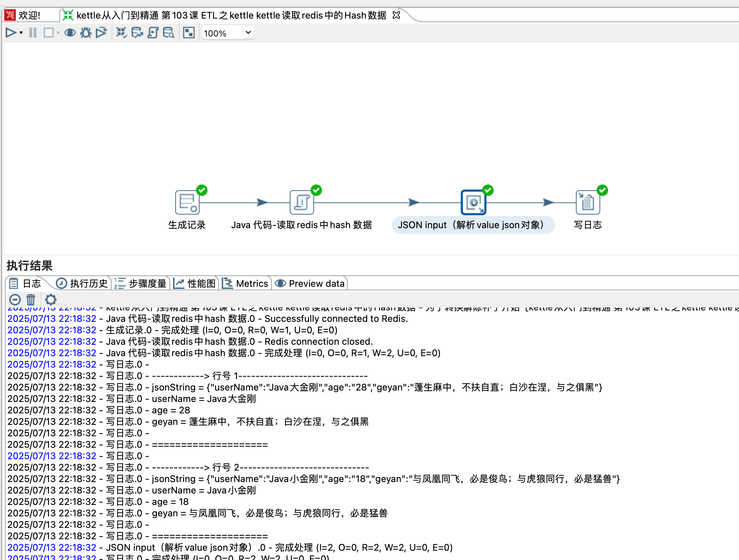The width and height of the screenshot is (739, 560).
Task: Select the 生成记录 step on canvas
Action: 187,203
